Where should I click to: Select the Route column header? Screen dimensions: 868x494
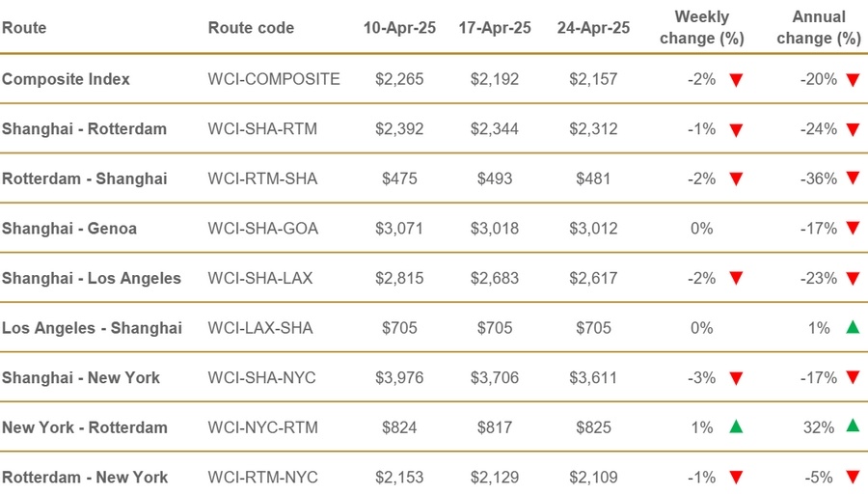pos(23,28)
